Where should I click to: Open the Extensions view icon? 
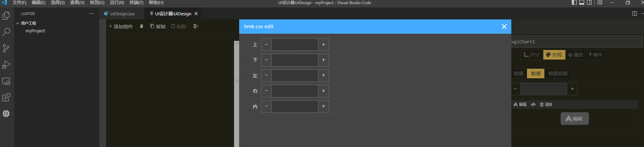click(x=6, y=98)
